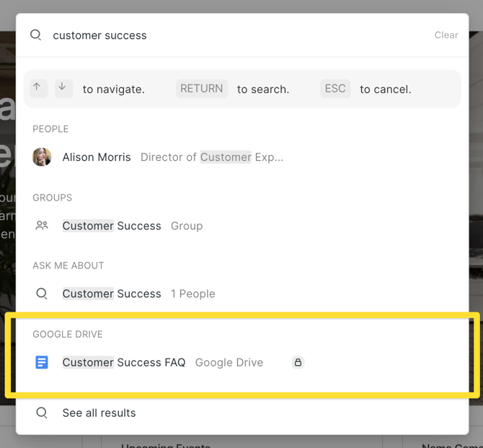This screenshot has width=483, height=448.
Task: Click the up arrow navigation key icon
Action: [38, 88]
